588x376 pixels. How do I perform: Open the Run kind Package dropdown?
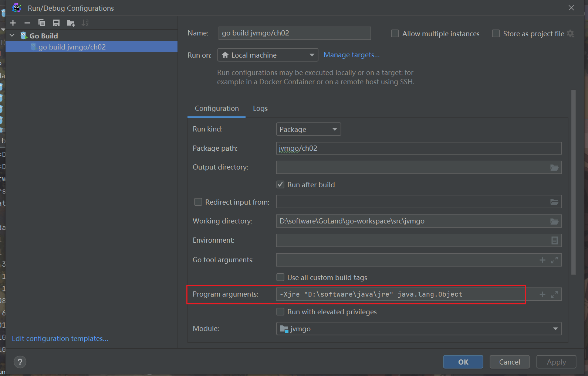(308, 129)
